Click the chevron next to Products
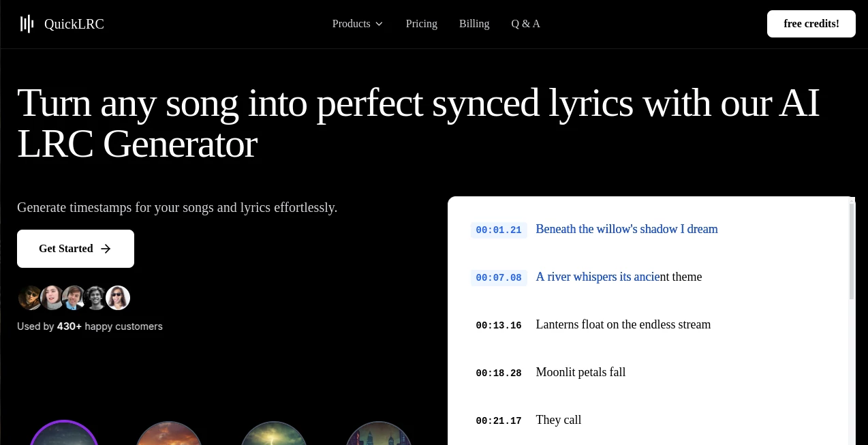868x445 pixels. pyautogui.click(x=379, y=24)
